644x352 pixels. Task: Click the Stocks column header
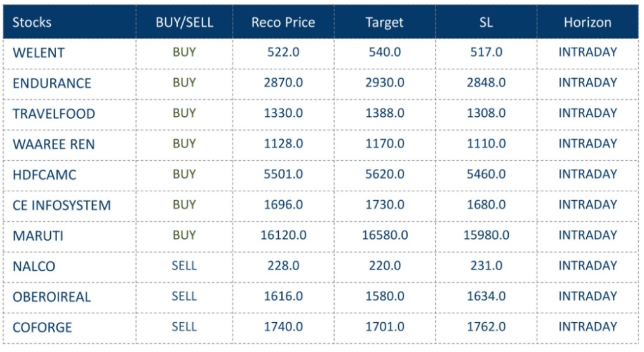click(32, 22)
